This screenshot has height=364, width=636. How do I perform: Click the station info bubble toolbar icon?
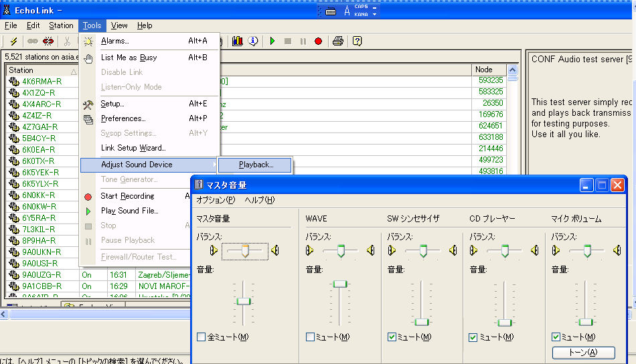click(x=253, y=41)
